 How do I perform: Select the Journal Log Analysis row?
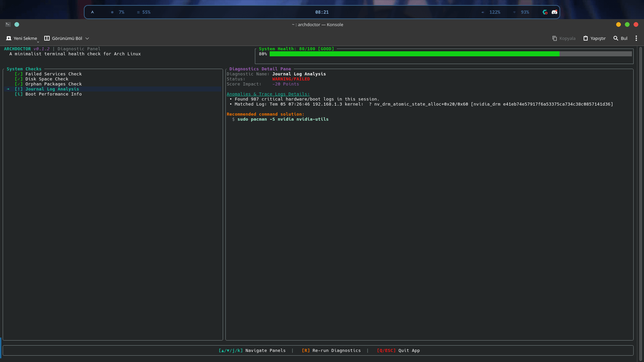point(113,89)
